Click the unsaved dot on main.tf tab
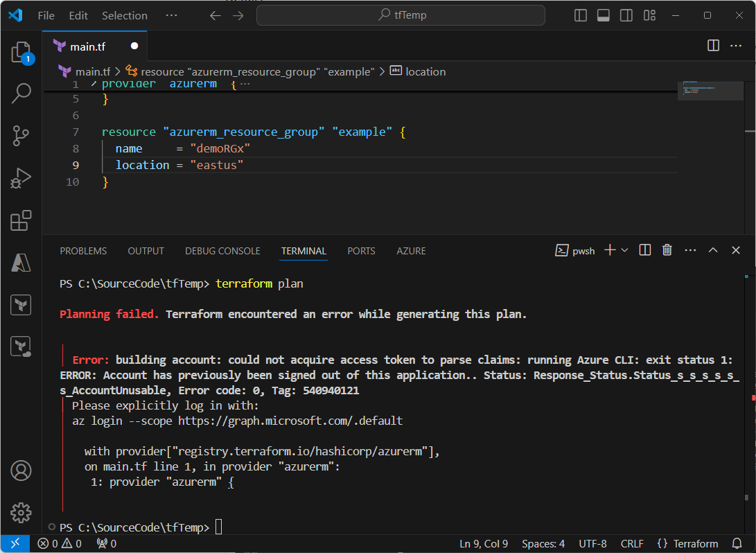Viewport: 756px width, 553px height. (134, 46)
